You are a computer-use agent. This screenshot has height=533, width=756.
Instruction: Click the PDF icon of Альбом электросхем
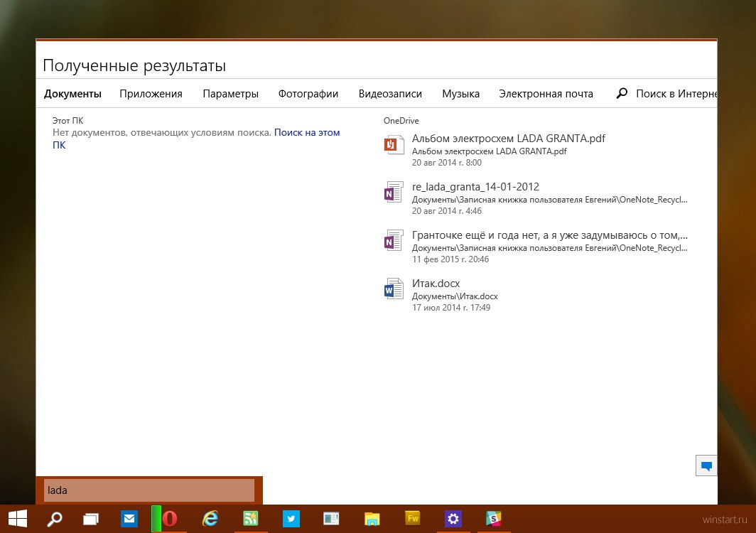coord(394,145)
